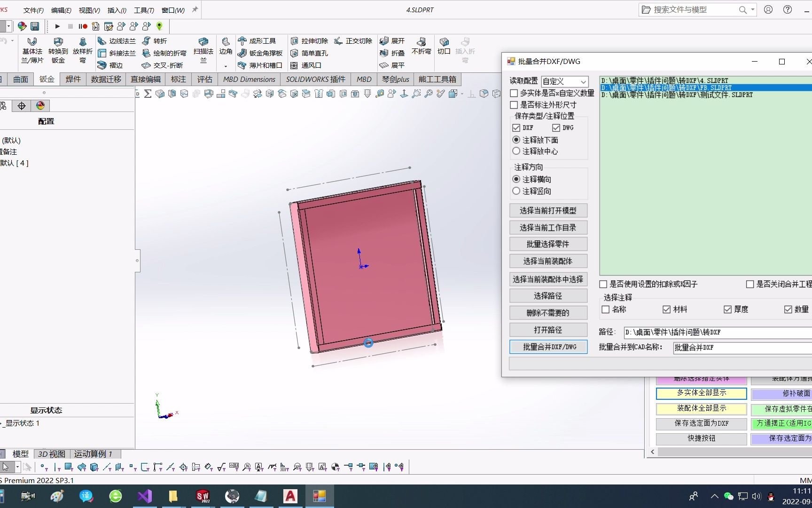Select Convert to Sheet Metal (转换到钣金)

58,50
